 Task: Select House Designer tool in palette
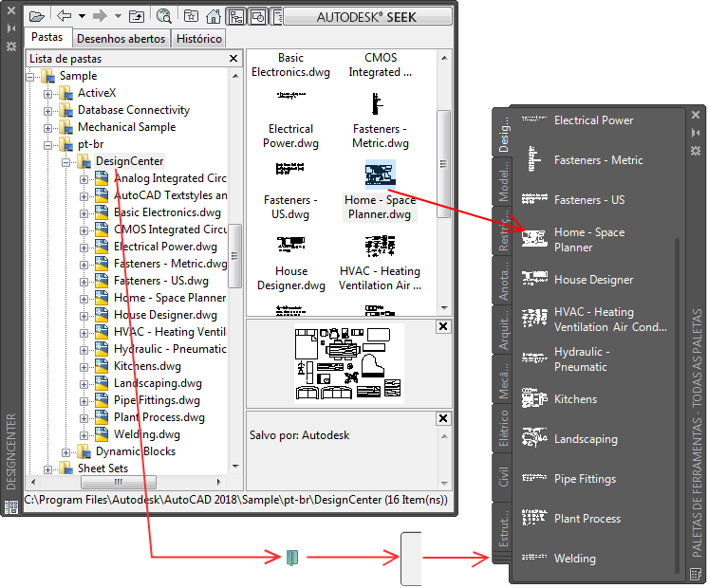pos(578,280)
